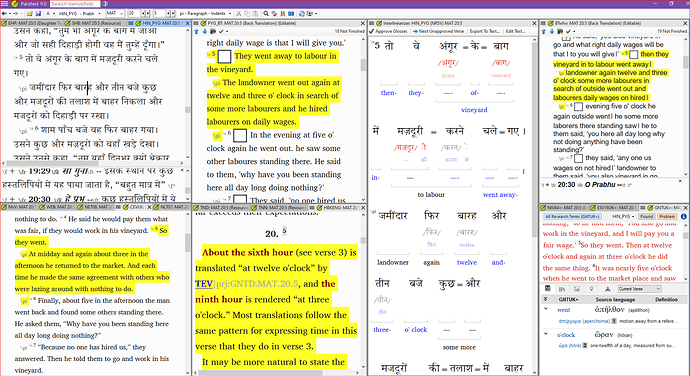The height and width of the screenshot is (376, 690).
Task: Click the blue info icon in GNTUK panel
Action: pyautogui.click(x=683, y=217)
